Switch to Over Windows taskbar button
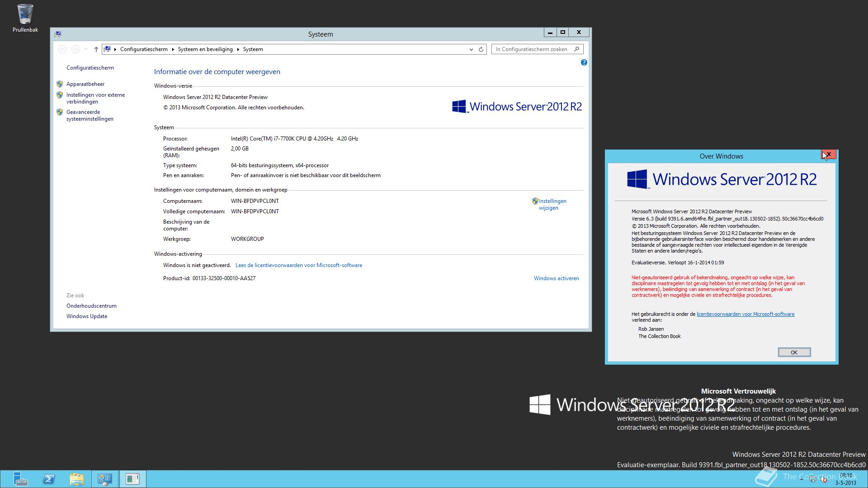Image resolution: width=868 pixels, height=488 pixels. pyautogui.click(x=133, y=479)
